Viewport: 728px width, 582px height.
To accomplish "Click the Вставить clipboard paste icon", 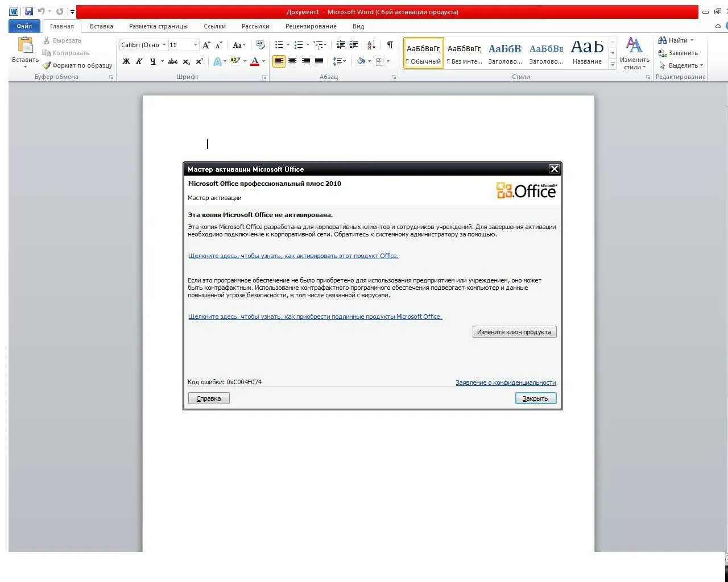I will click(25, 44).
